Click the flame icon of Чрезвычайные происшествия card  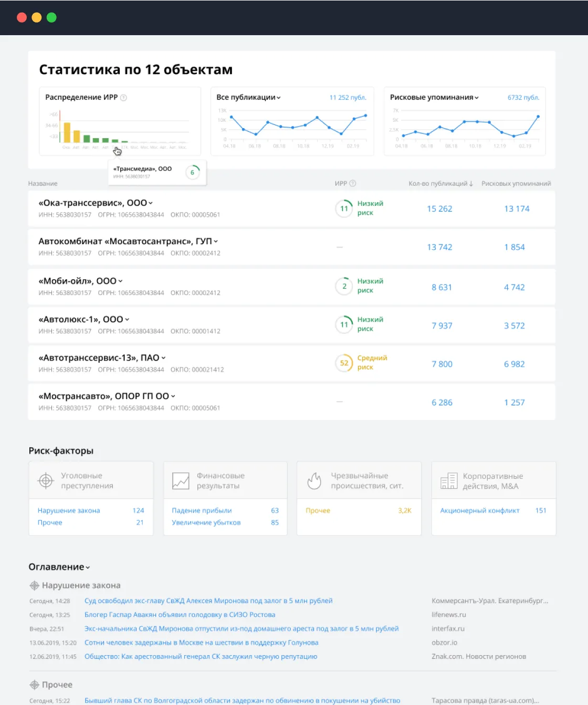(x=314, y=480)
